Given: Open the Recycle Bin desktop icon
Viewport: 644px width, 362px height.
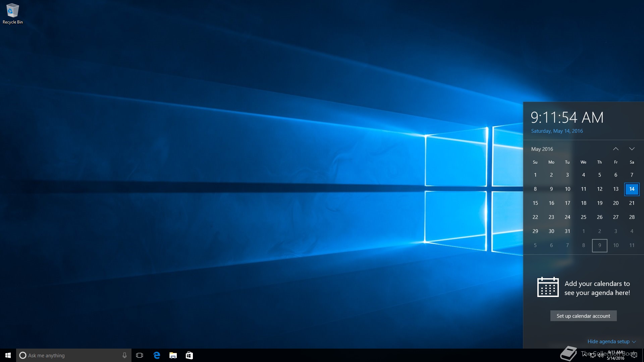Looking at the screenshot, I should 12,14.
